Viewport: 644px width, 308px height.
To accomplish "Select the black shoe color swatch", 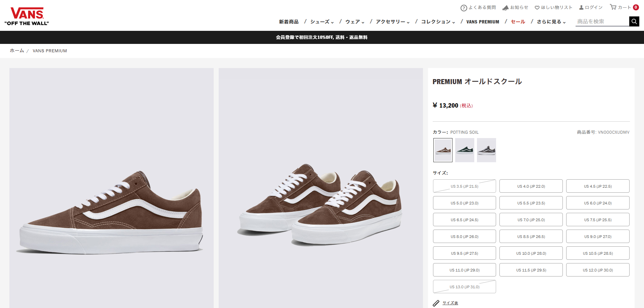I will [x=486, y=150].
